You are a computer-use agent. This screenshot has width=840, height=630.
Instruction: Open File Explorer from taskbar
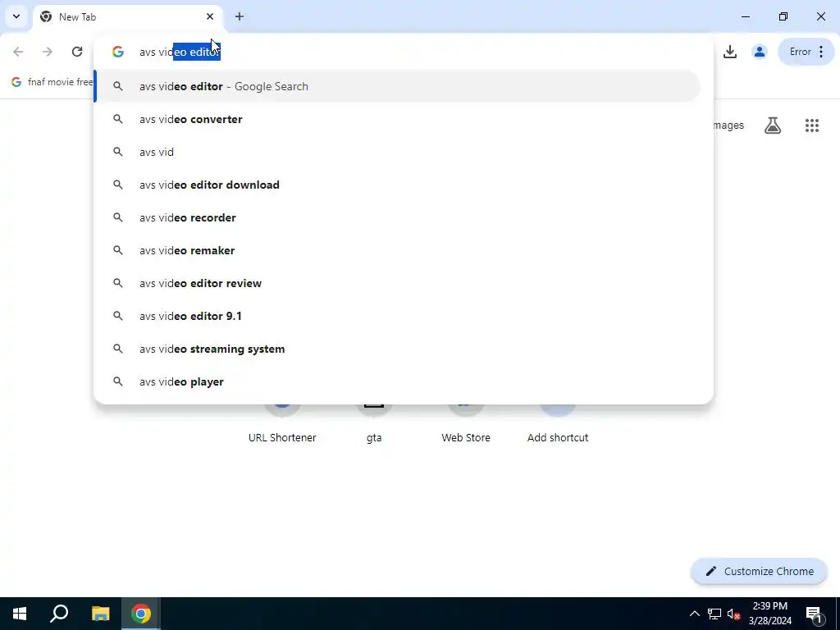click(100, 614)
